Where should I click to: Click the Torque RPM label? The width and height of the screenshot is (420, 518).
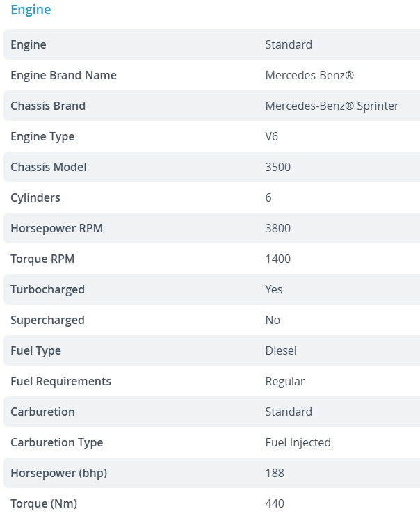coord(42,259)
